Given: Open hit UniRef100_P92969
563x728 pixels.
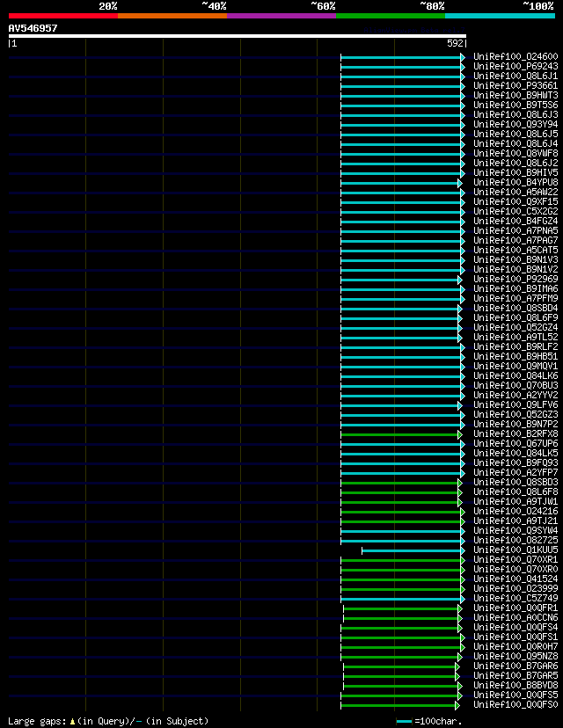Looking at the screenshot, I should [x=515, y=279].
